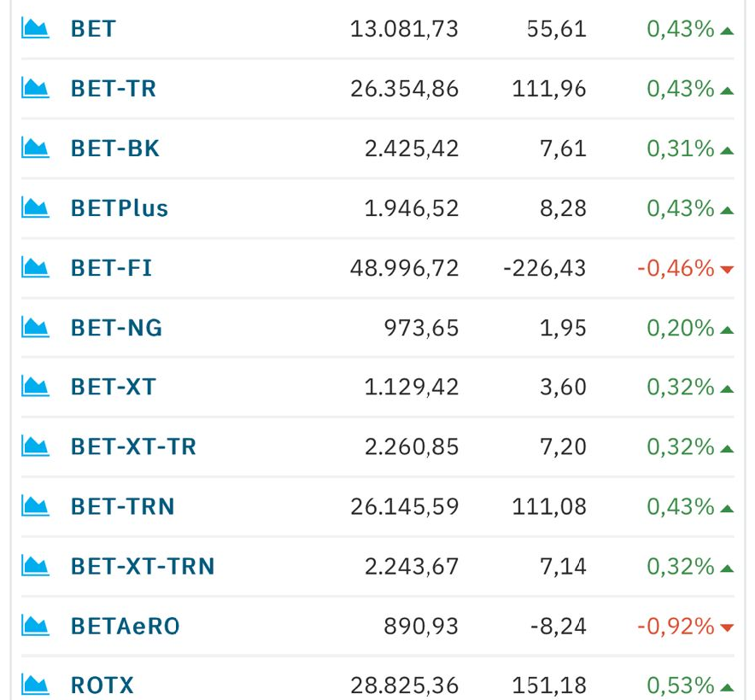Open the chart icon for BET-BK

(x=35, y=148)
